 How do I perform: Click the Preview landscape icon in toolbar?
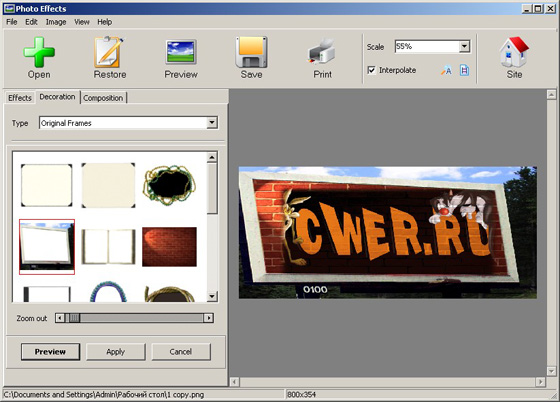pos(181,52)
